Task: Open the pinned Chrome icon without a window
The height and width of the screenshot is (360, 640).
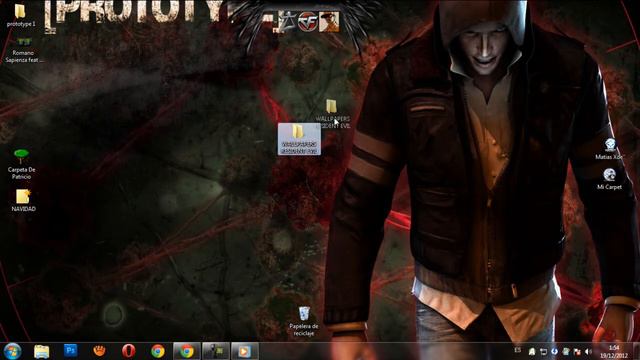Action: (158, 351)
